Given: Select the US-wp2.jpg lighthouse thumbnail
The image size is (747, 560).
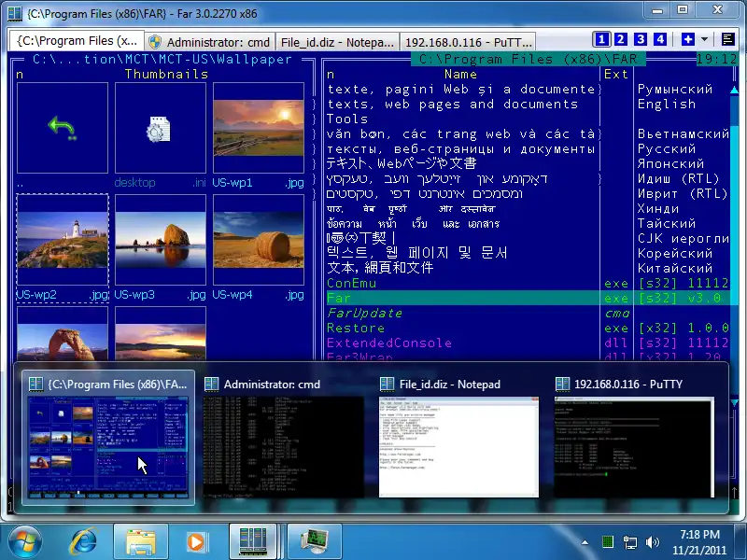Looking at the screenshot, I should (63, 240).
